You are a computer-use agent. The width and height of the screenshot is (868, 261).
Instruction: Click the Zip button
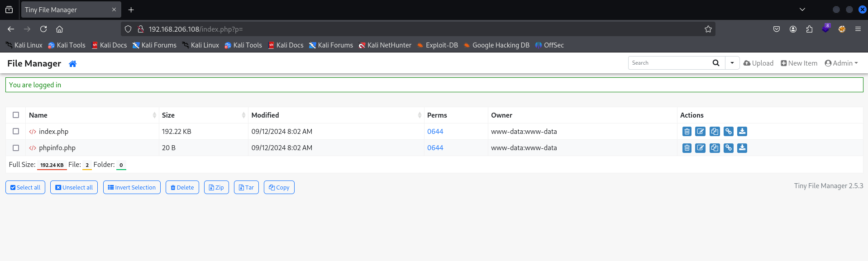pyautogui.click(x=216, y=187)
